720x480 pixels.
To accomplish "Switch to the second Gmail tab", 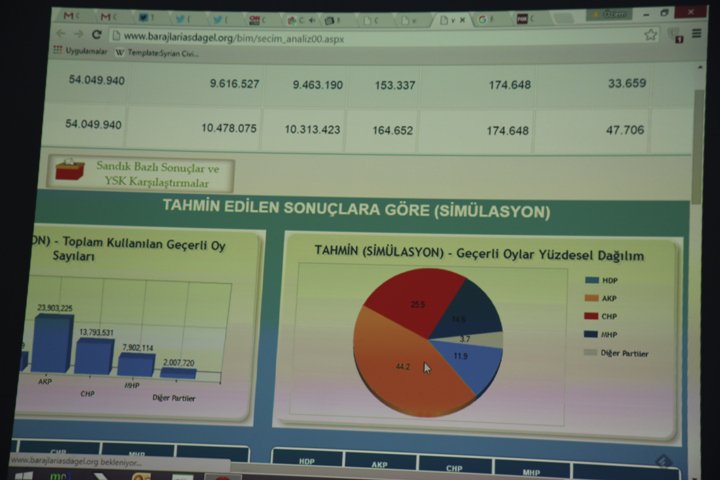I will coord(108,17).
